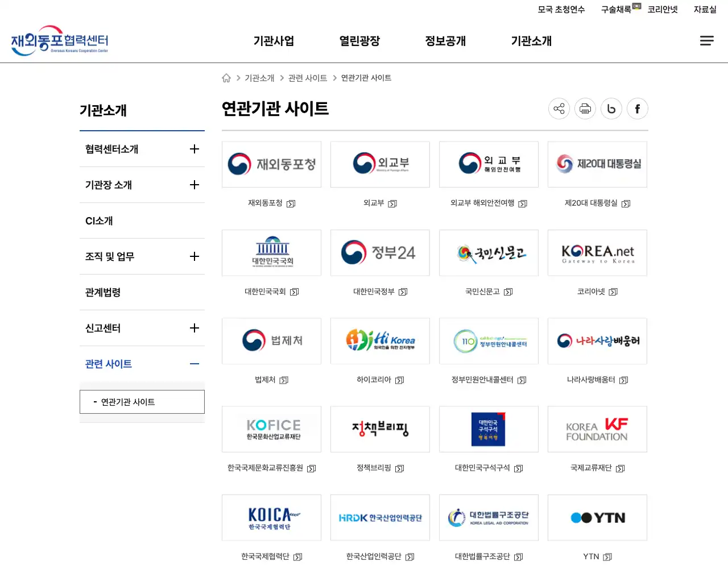Open new-window icon next to 국민신문고
728x582 pixels.
pos(508,292)
